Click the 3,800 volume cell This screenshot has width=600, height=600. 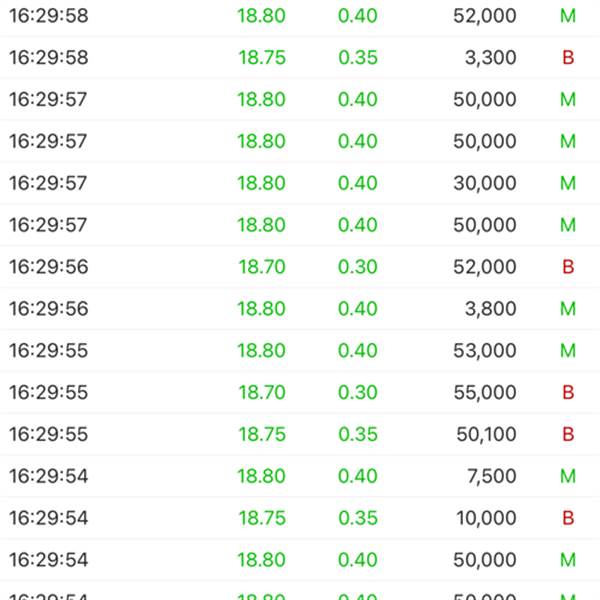click(491, 308)
